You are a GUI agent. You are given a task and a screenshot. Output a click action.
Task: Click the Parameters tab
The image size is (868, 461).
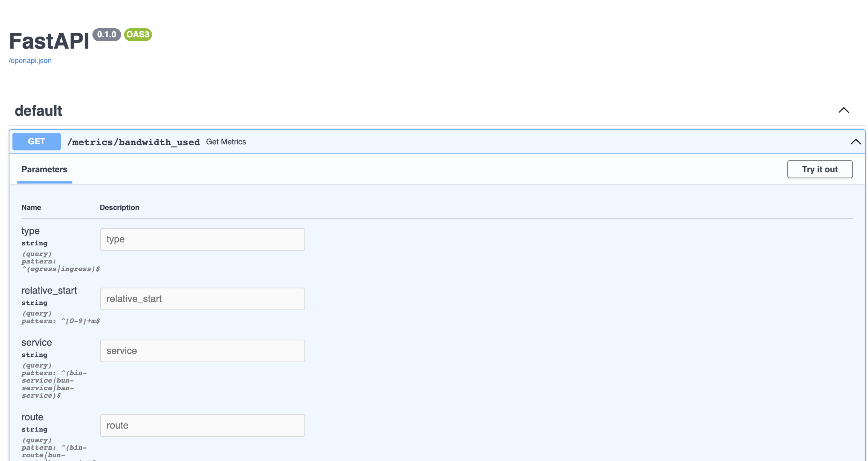[44, 168]
